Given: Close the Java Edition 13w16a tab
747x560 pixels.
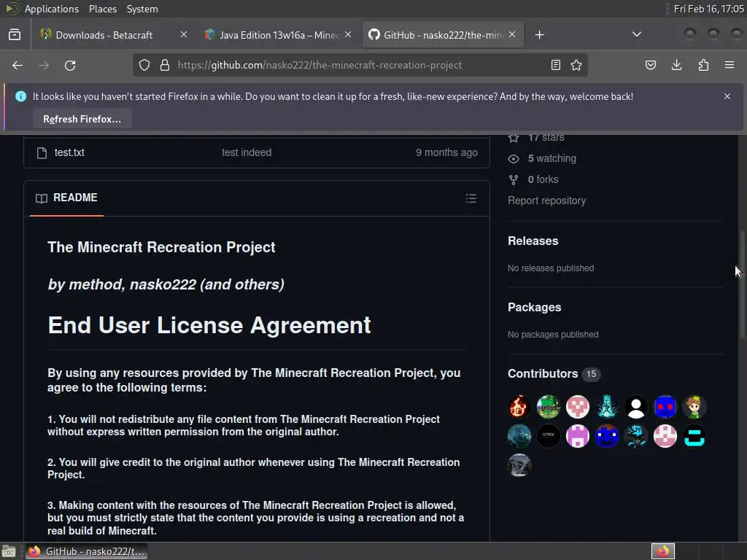Looking at the screenshot, I should [348, 35].
